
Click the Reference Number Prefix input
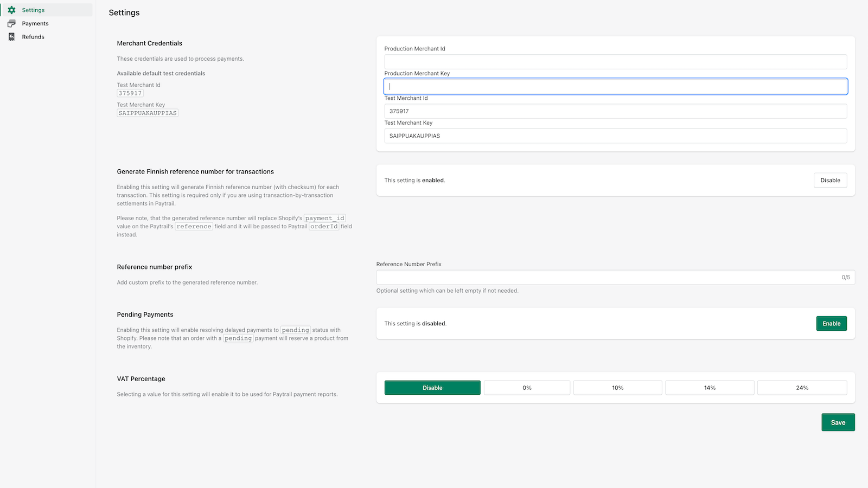coord(616,277)
